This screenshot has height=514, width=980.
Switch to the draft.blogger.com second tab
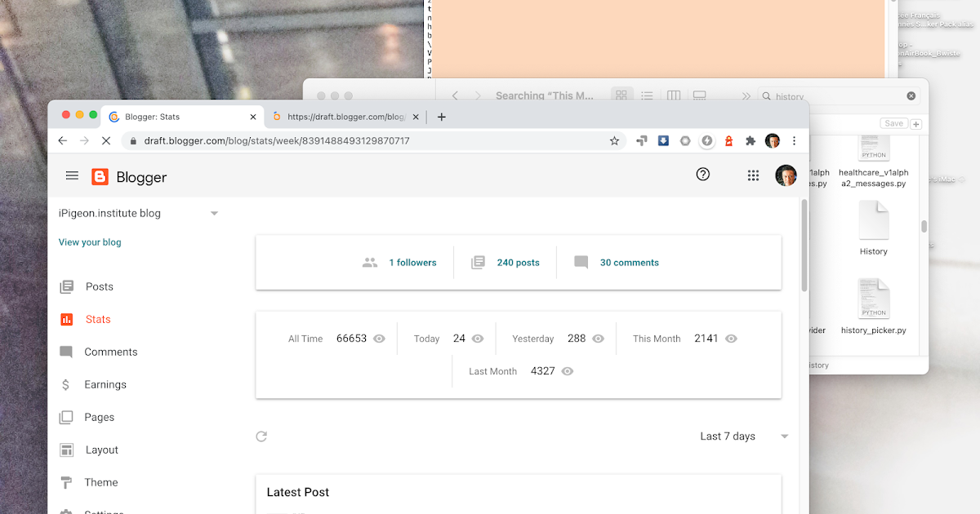click(x=347, y=117)
